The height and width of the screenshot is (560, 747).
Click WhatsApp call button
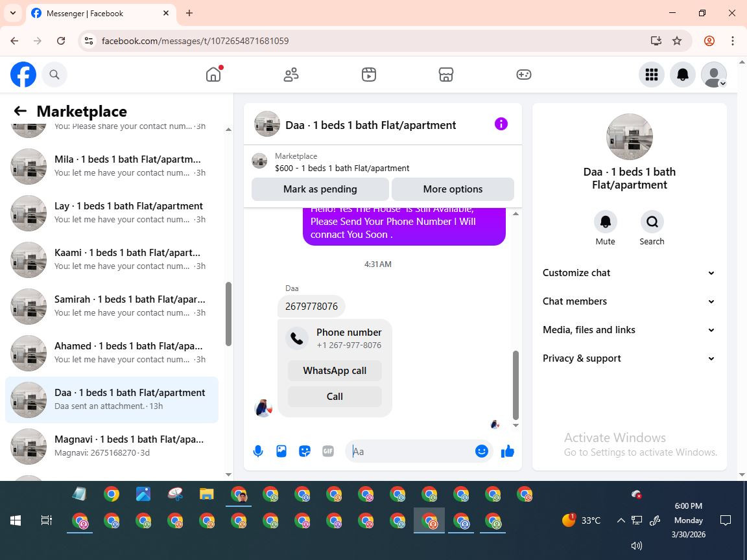(335, 371)
